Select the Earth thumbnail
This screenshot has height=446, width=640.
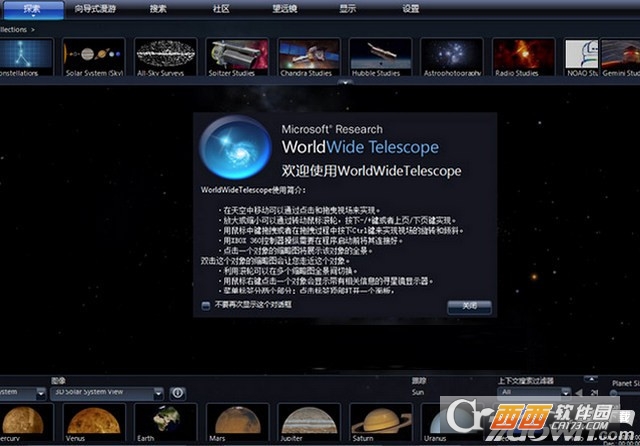165,422
